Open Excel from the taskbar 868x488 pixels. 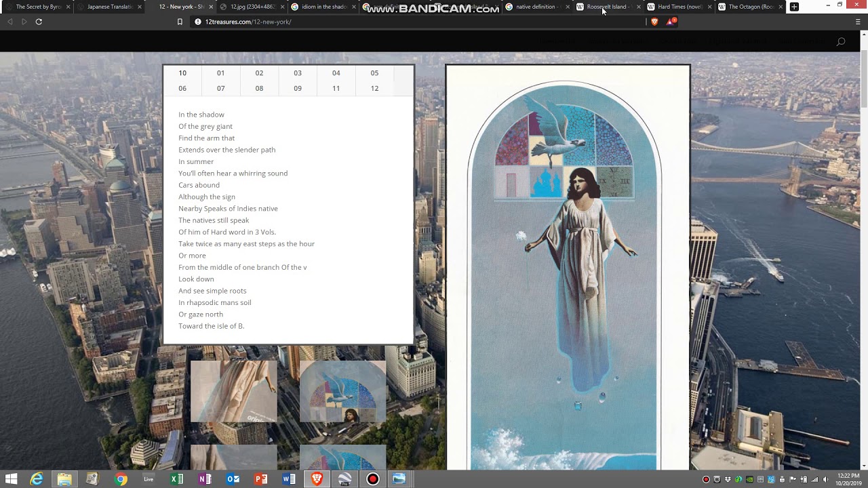pos(176,479)
